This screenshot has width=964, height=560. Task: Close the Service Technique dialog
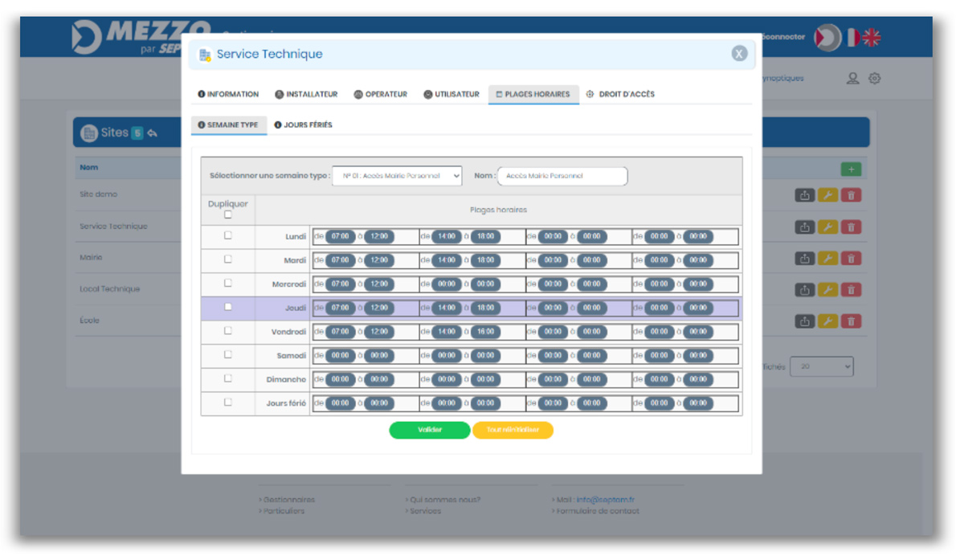[x=739, y=54]
